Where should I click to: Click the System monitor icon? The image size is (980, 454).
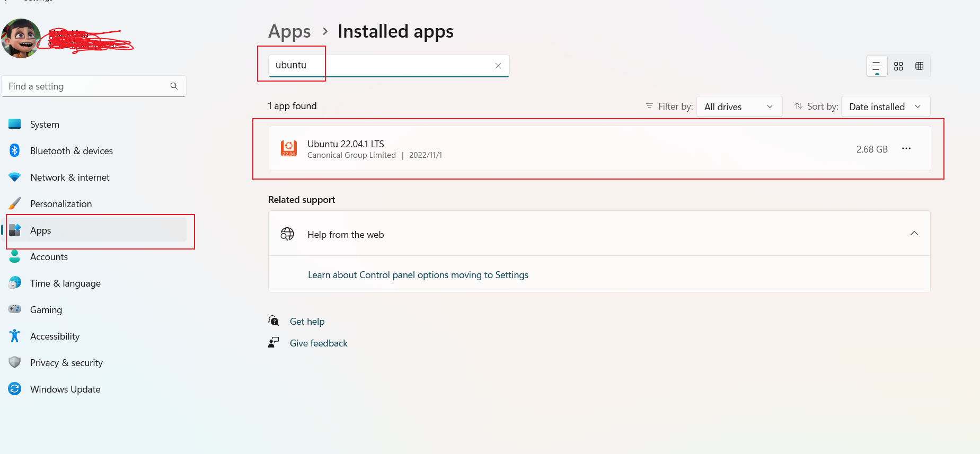(x=15, y=124)
